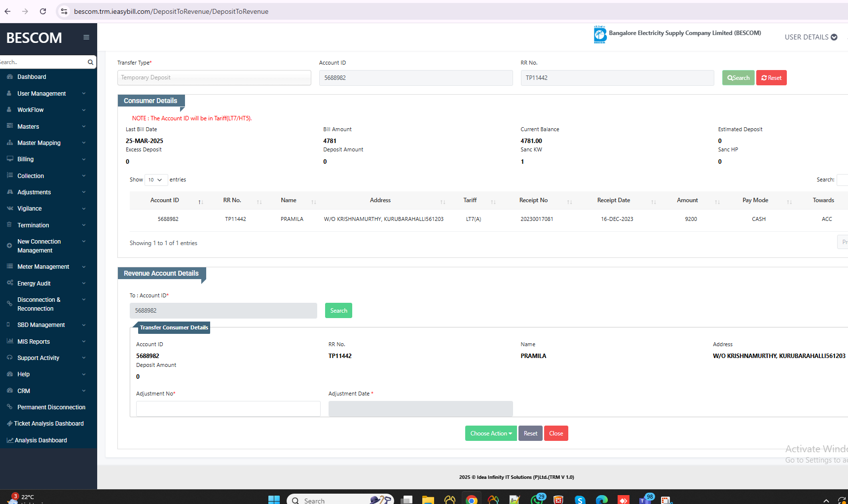Click receipt number 20230017081 cell
This screenshot has height=504, width=848.
click(537, 219)
